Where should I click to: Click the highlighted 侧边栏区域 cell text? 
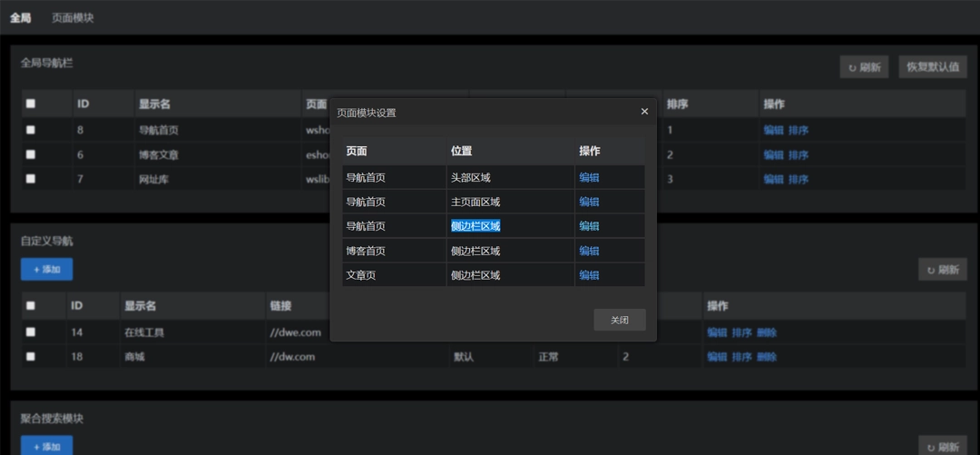click(475, 226)
